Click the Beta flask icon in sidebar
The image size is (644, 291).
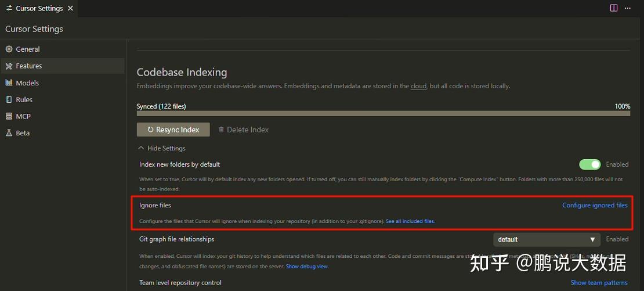[9, 133]
